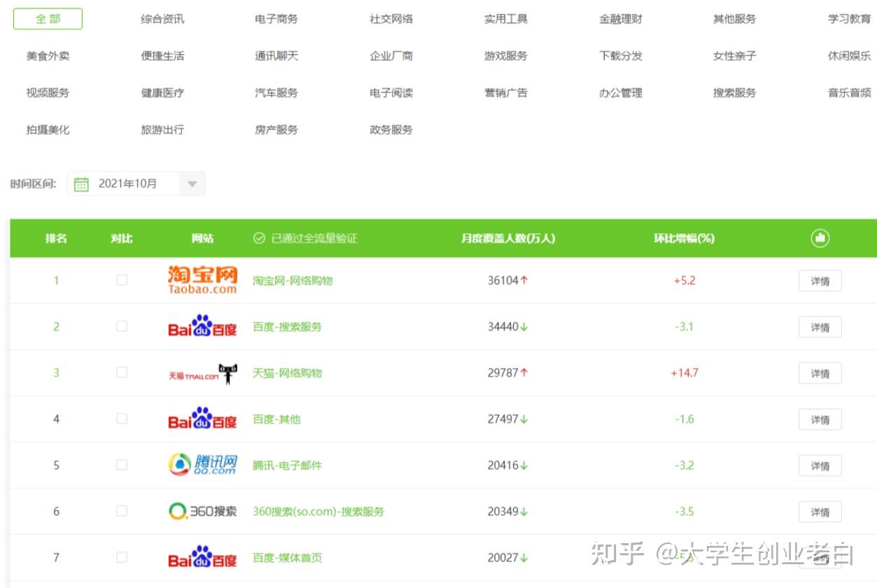Enable compare checkbox for 腾讯 row

point(122,465)
